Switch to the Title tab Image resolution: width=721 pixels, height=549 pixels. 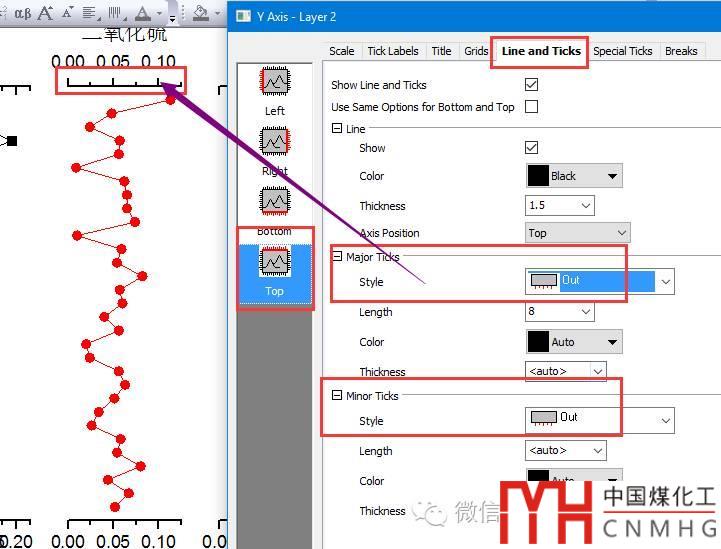[x=441, y=51]
